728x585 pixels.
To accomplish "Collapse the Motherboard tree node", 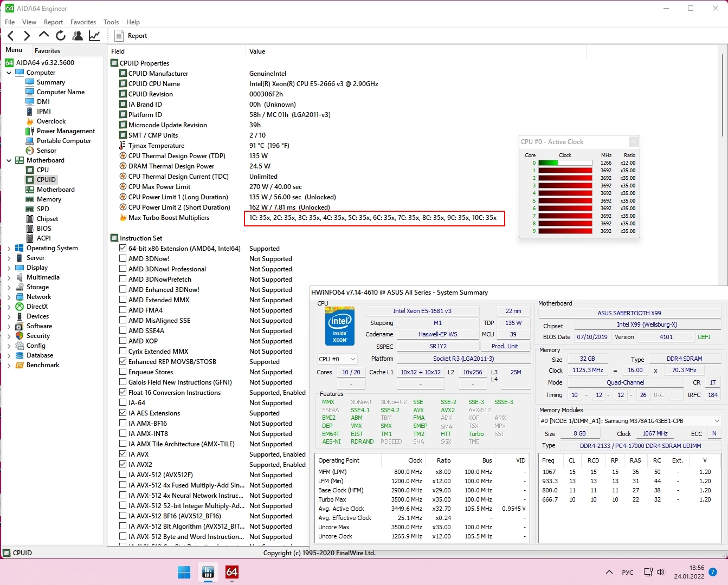I will (9, 160).
